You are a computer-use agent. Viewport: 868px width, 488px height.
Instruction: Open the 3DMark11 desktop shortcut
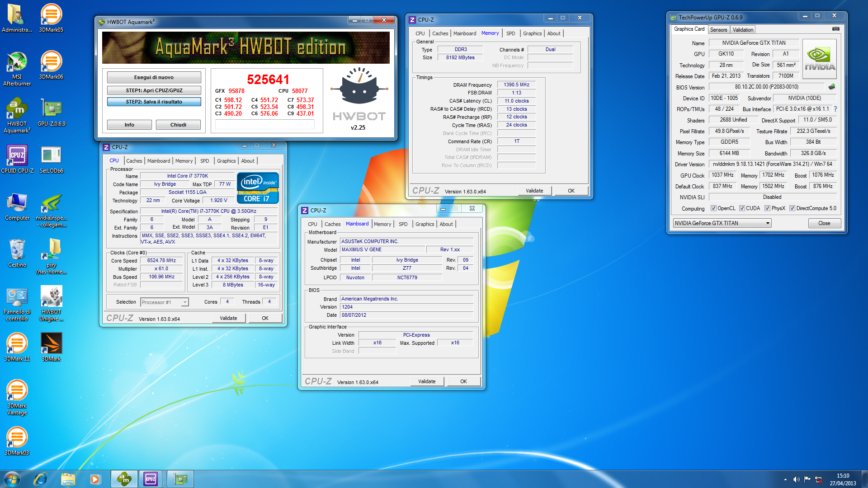(x=17, y=347)
